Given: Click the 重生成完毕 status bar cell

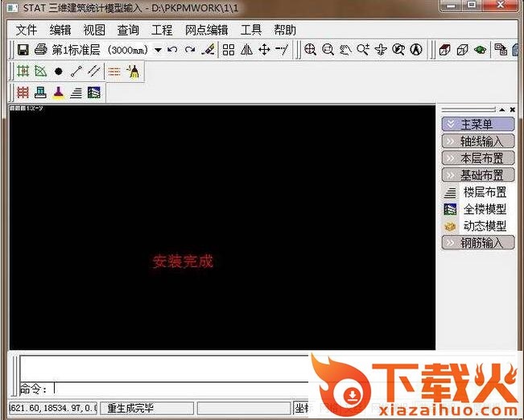Looking at the screenshot, I should [x=147, y=408].
